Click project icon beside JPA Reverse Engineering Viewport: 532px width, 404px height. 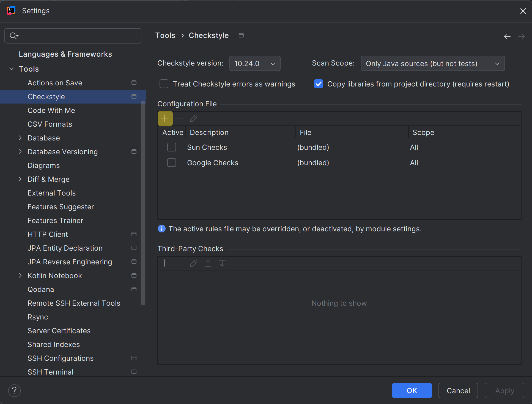(x=134, y=262)
